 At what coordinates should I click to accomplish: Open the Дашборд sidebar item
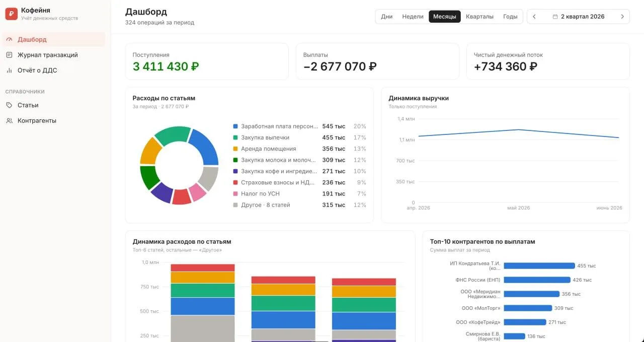(x=54, y=39)
